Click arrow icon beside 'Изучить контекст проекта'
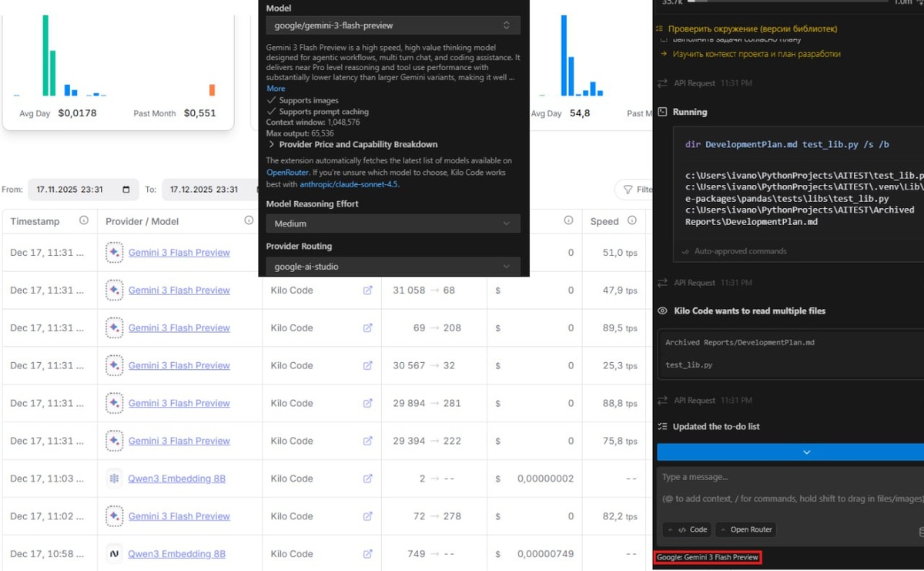This screenshot has height=571, width=924. pos(664,54)
